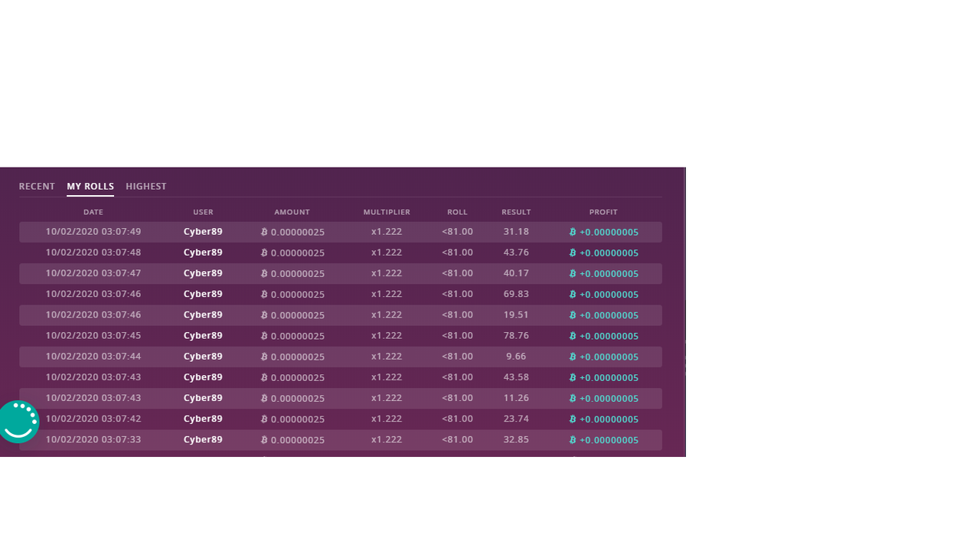Click roll <81.00 in the 43.58 result row
This screenshot has height=551, width=980.
[x=457, y=377]
